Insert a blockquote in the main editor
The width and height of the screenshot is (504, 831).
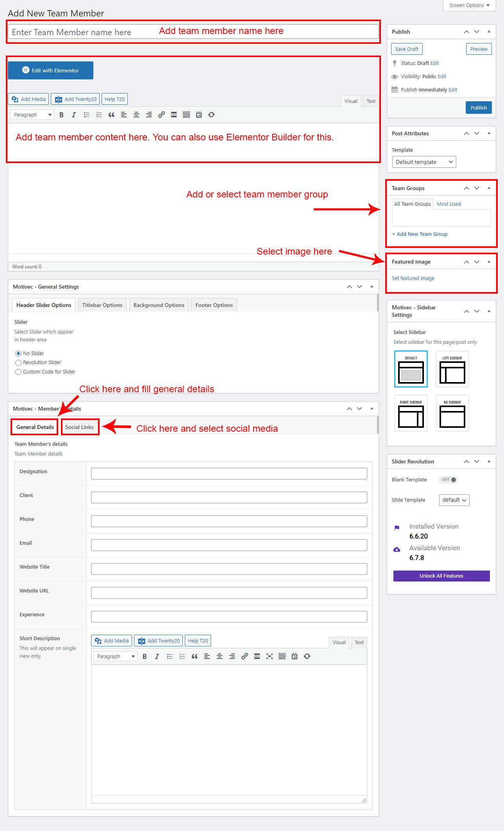[x=111, y=115]
